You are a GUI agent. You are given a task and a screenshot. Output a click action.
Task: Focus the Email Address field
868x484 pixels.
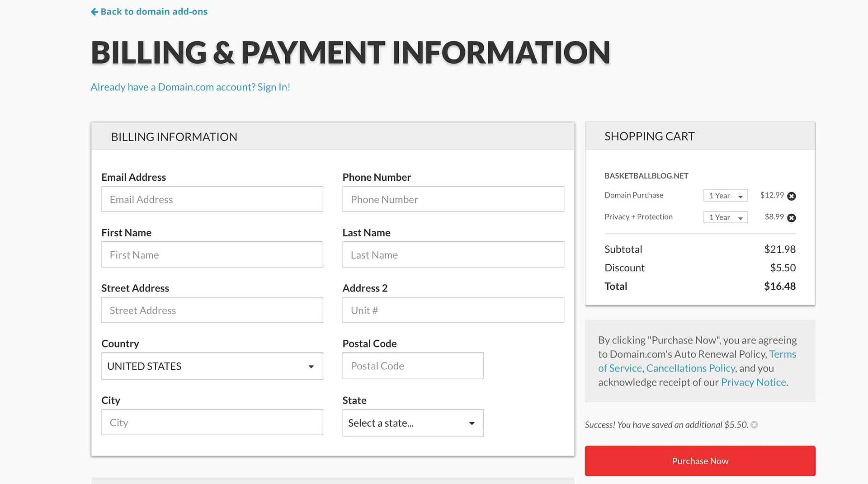pyautogui.click(x=212, y=199)
